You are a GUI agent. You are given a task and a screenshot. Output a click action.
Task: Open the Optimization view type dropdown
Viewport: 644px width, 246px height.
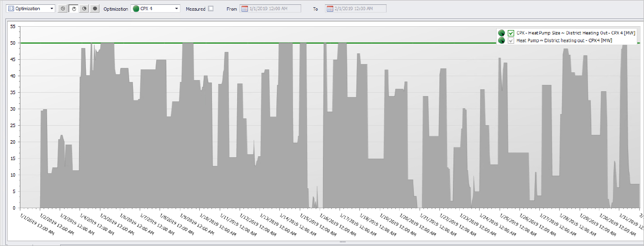point(32,8)
